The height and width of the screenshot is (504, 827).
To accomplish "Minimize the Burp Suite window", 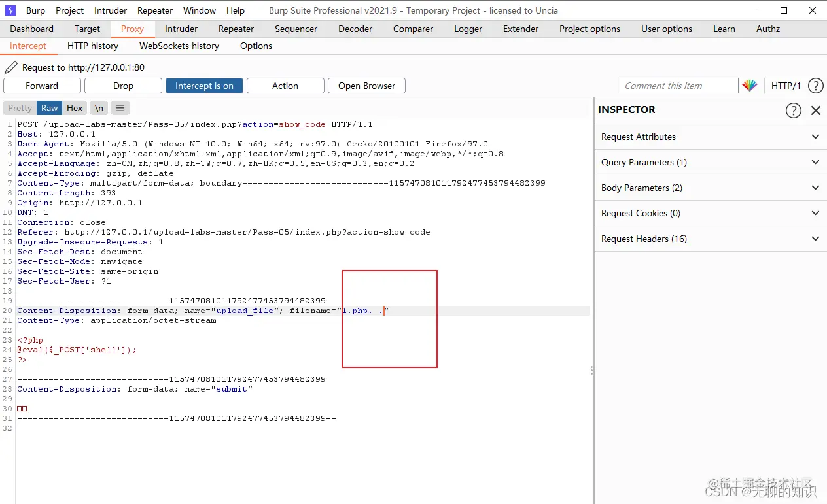I will point(754,10).
